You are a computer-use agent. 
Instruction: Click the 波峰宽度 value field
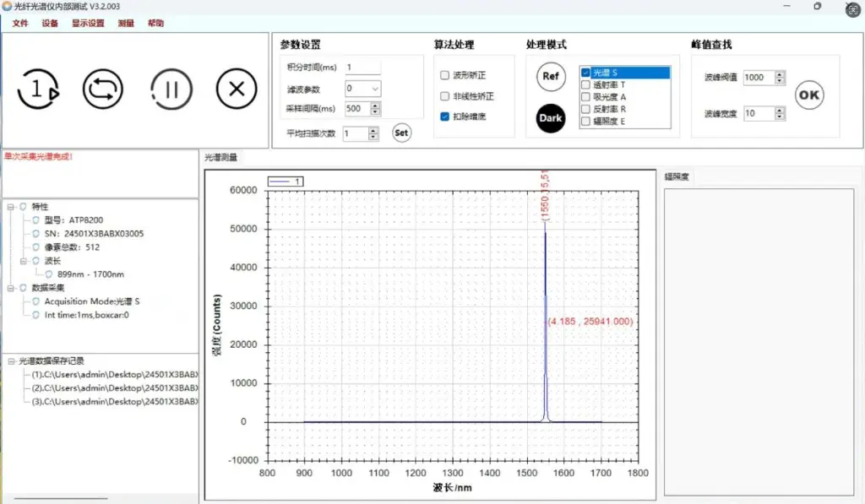click(x=759, y=114)
